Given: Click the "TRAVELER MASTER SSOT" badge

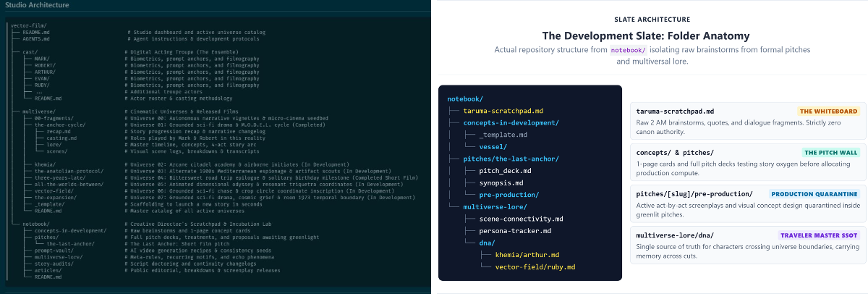Looking at the screenshot, I should (x=820, y=235).
